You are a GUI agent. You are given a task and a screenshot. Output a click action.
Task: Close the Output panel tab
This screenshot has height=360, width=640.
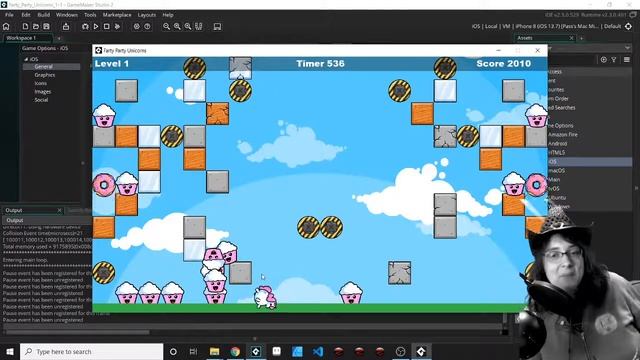[59, 210]
